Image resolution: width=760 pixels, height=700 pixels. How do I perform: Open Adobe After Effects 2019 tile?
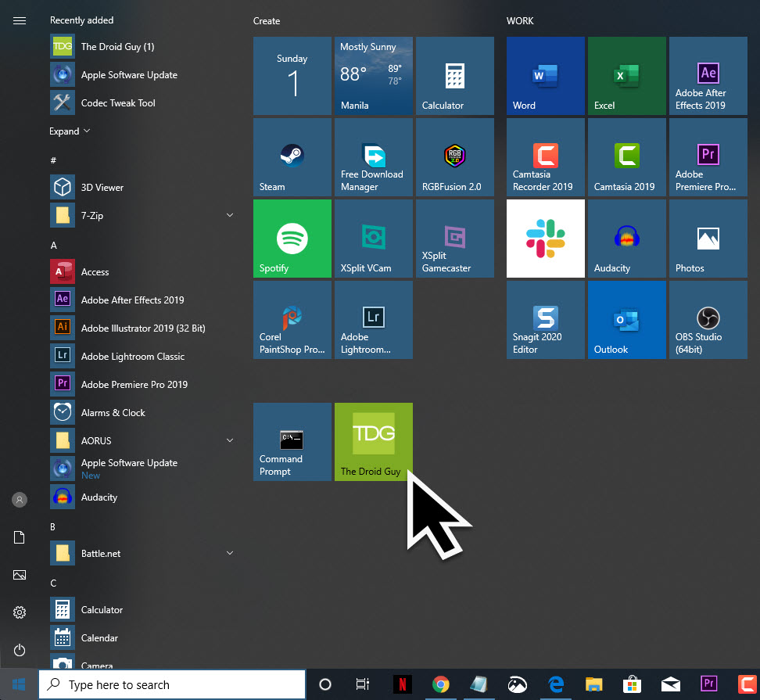tap(708, 76)
